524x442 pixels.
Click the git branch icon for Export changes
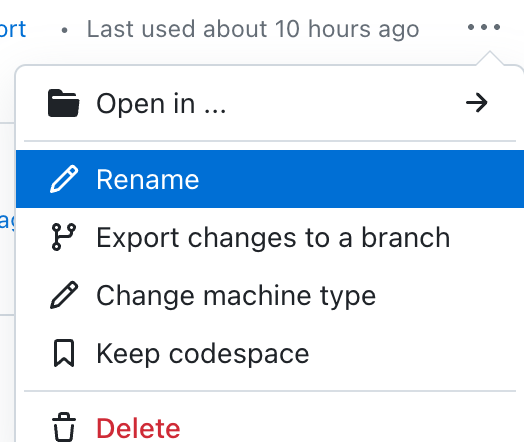64,237
